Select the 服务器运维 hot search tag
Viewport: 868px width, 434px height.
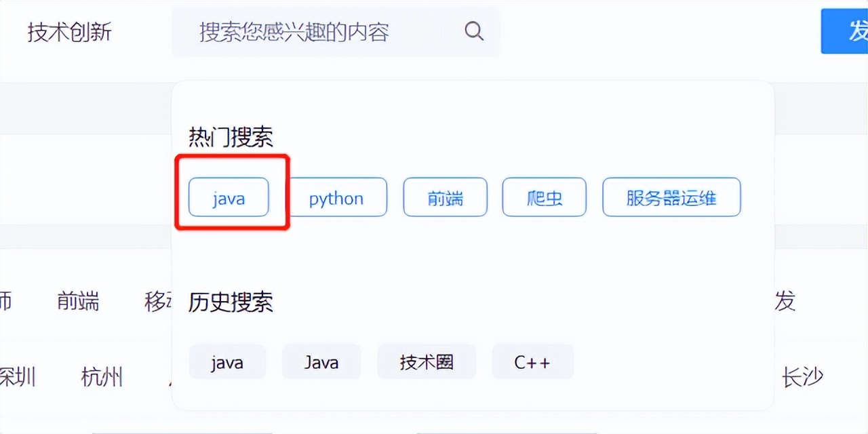click(x=671, y=197)
